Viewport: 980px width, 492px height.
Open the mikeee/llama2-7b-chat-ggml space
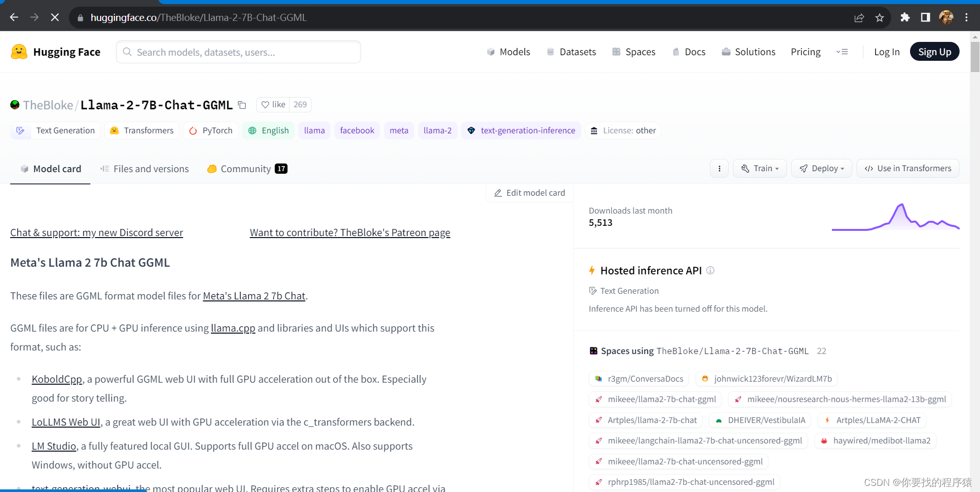(655, 400)
